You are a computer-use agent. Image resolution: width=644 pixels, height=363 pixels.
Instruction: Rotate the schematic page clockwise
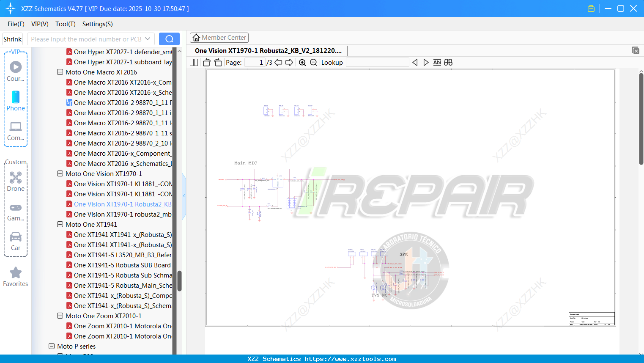217,62
